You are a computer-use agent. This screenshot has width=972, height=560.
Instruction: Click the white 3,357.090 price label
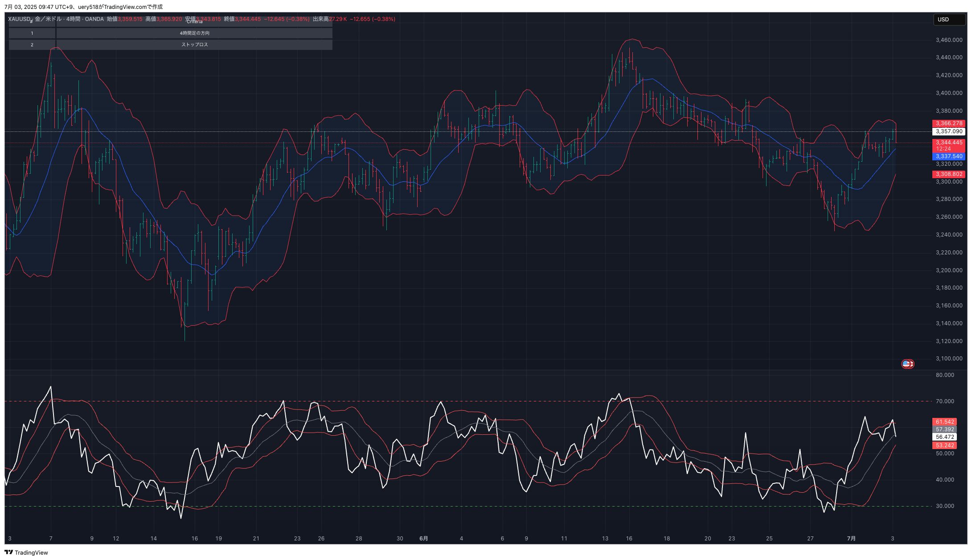click(x=948, y=132)
